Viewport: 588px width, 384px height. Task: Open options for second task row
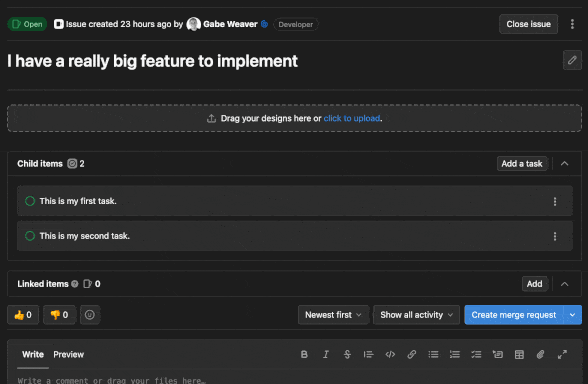click(555, 236)
